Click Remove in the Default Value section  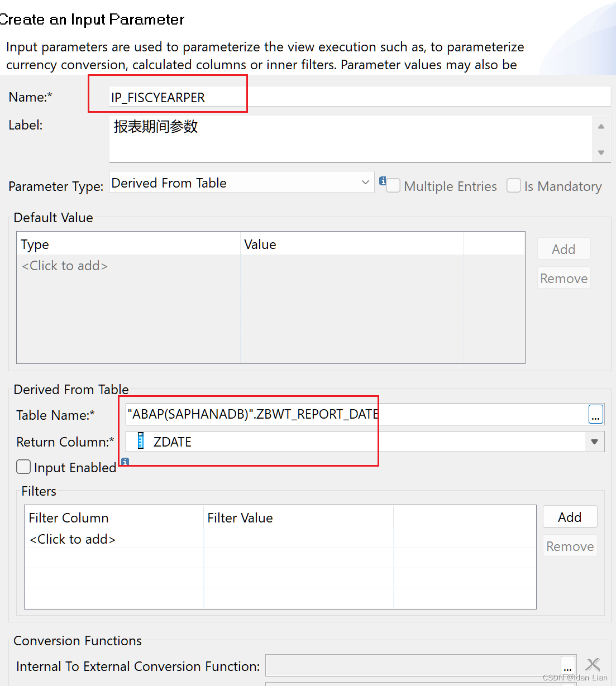coord(563,277)
